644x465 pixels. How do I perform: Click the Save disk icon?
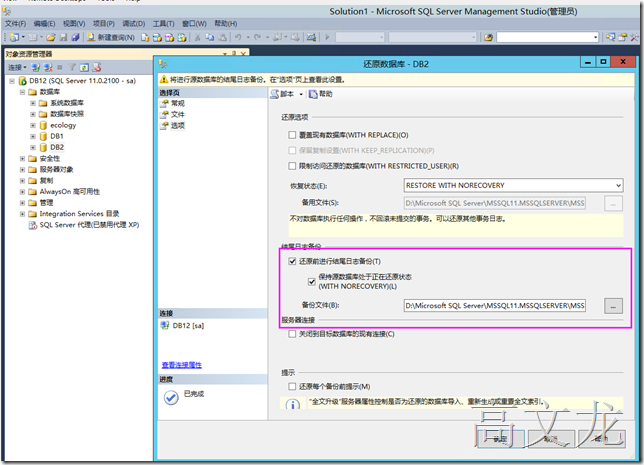coord(63,37)
